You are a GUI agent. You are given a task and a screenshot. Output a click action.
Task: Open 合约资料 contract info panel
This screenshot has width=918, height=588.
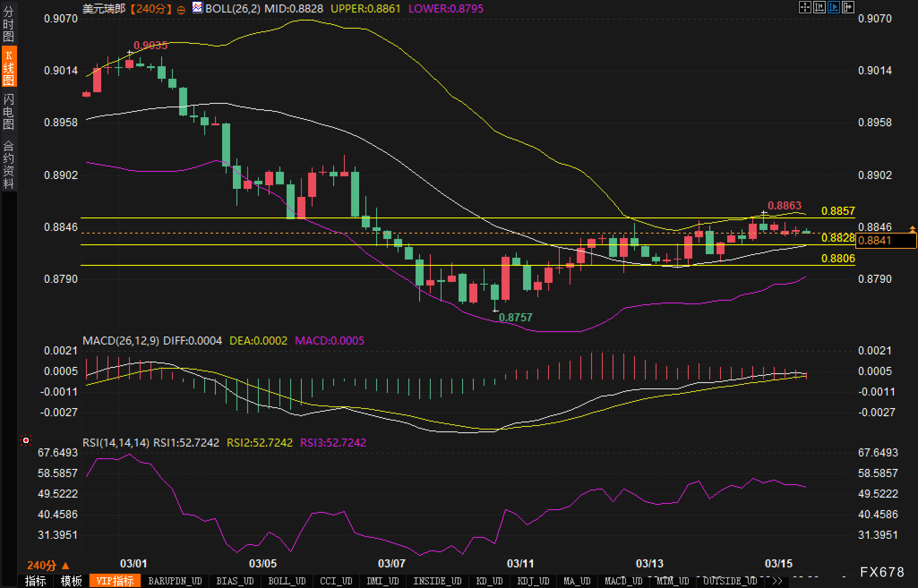(9, 164)
